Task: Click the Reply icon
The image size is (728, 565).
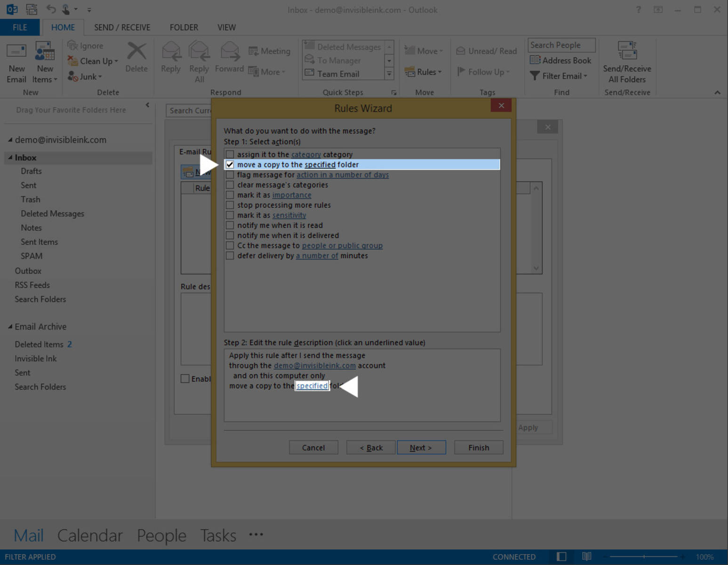Action: coord(171,51)
